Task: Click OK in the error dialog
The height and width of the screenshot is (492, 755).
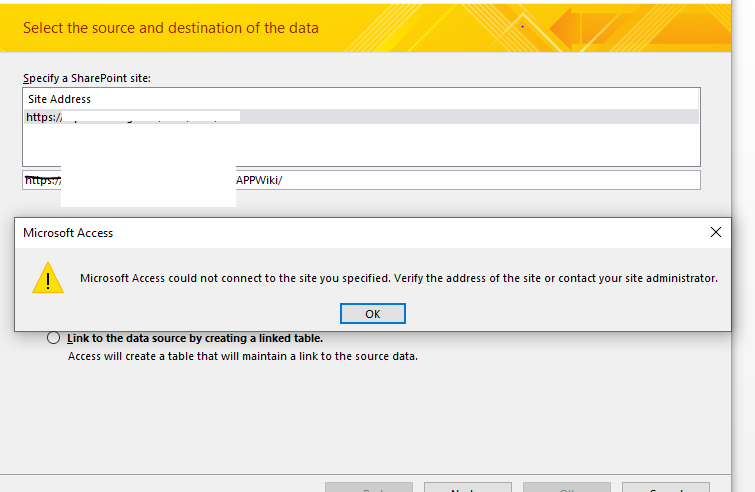Action: click(372, 313)
